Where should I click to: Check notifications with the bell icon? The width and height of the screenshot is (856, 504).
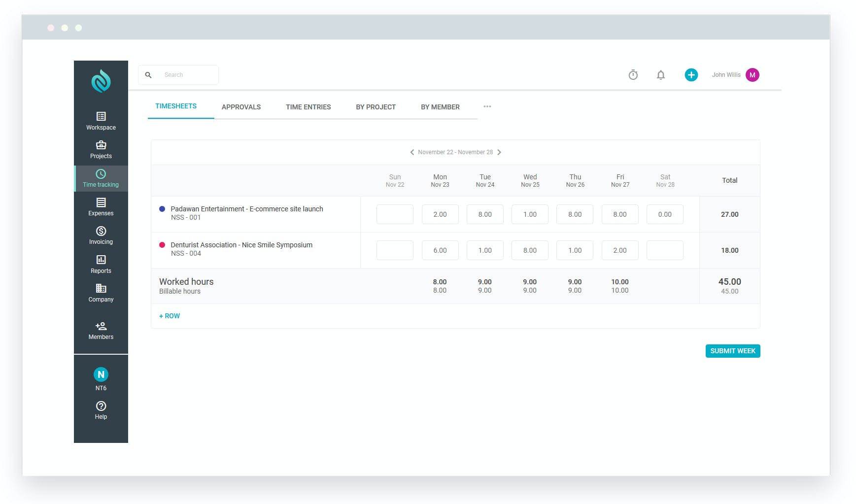[x=661, y=75]
